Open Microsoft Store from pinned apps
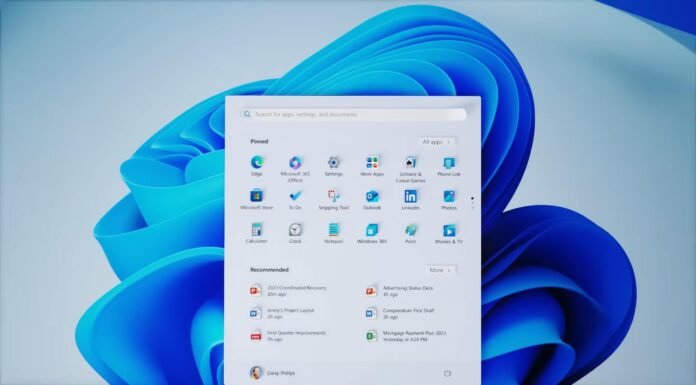The image size is (696, 385). [257, 199]
